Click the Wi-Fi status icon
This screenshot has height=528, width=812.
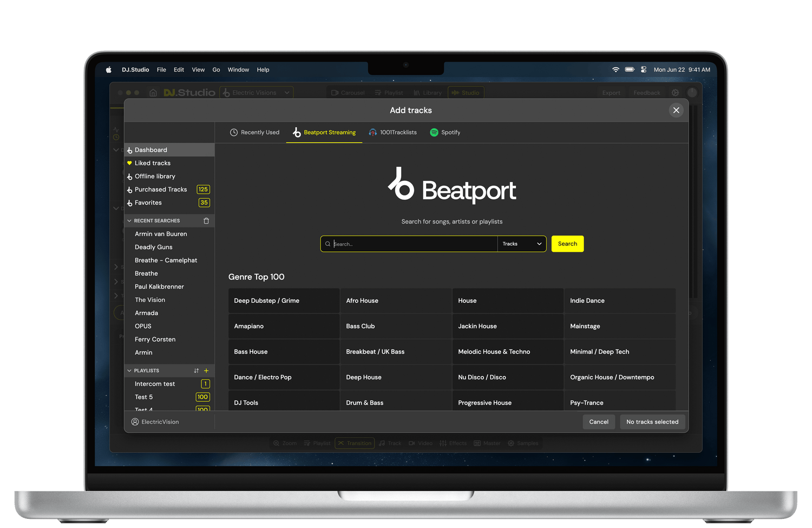pyautogui.click(x=615, y=70)
